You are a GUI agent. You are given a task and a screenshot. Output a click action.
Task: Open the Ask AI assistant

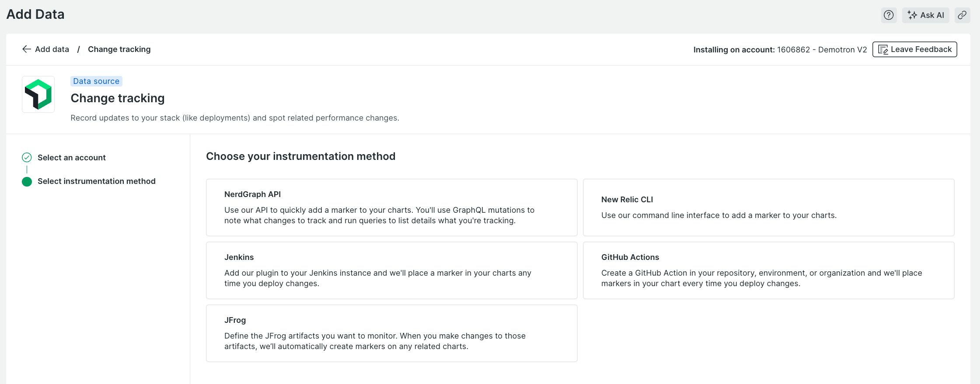coord(925,15)
